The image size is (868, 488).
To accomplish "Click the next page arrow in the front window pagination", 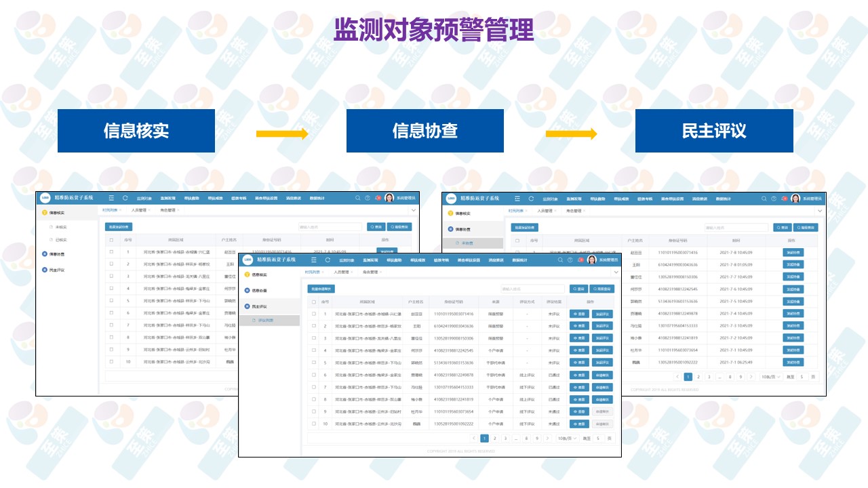I will pyautogui.click(x=547, y=439).
